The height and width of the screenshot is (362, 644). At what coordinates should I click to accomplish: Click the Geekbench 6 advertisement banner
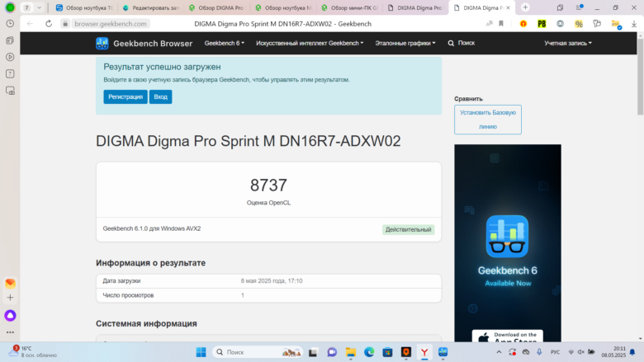pyautogui.click(x=508, y=242)
